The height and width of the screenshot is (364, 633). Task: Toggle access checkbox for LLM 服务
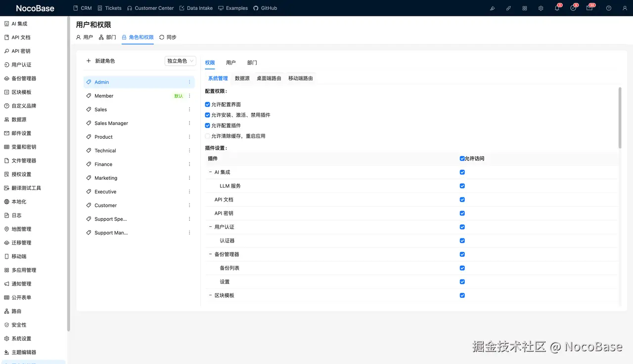[462, 186]
